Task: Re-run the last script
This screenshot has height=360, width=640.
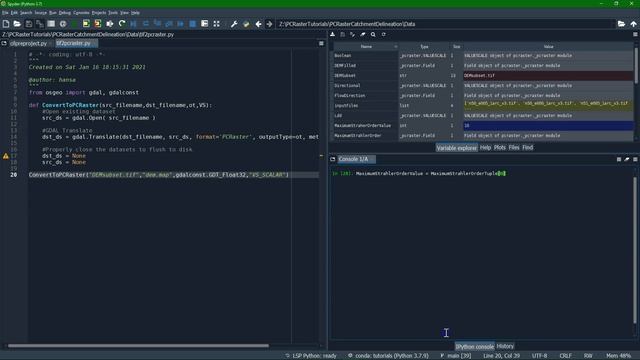Action: pos(122,24)
